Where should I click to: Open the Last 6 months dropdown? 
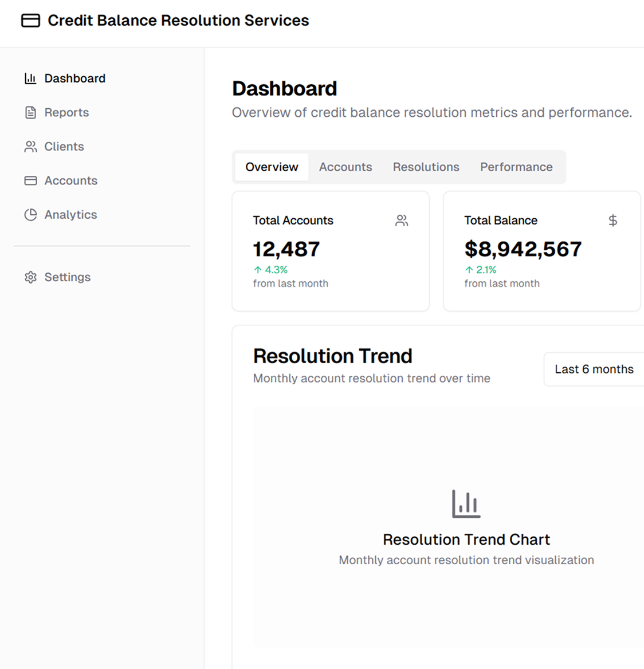tap(594, 369)
